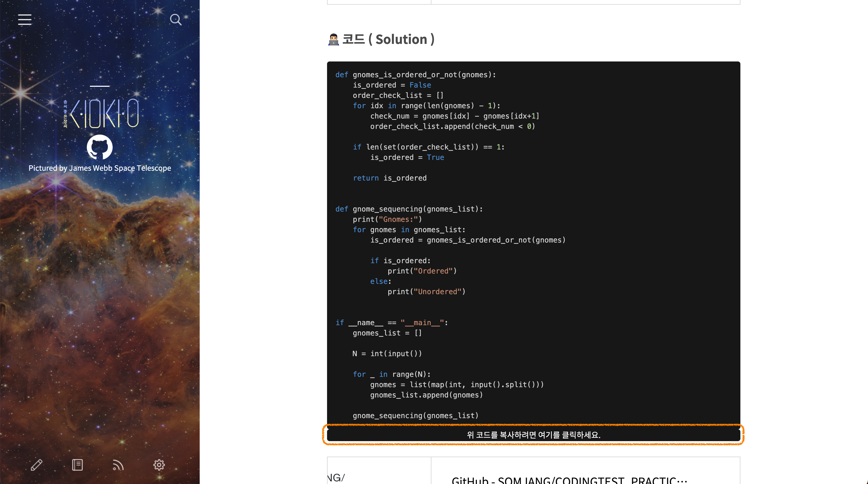
Task: Open the settings gear icon
Action: 159,465
